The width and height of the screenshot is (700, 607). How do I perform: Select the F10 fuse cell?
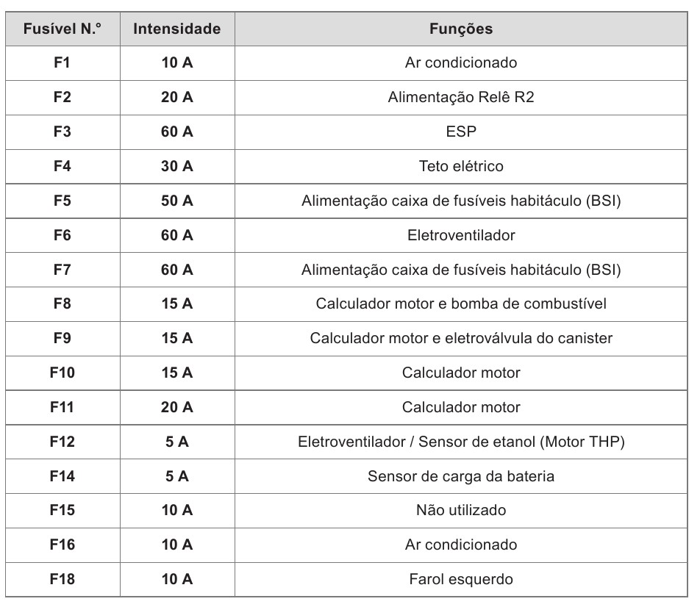coord(63,373)
